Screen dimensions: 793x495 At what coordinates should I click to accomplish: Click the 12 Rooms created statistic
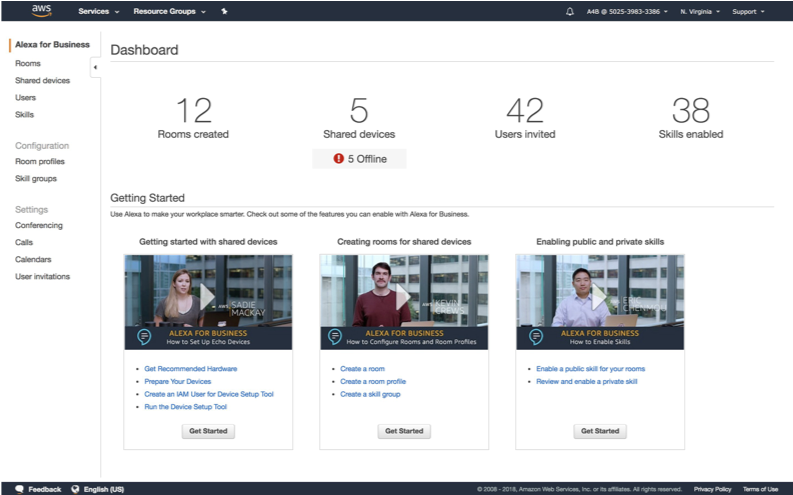click(x=193, y=118)
